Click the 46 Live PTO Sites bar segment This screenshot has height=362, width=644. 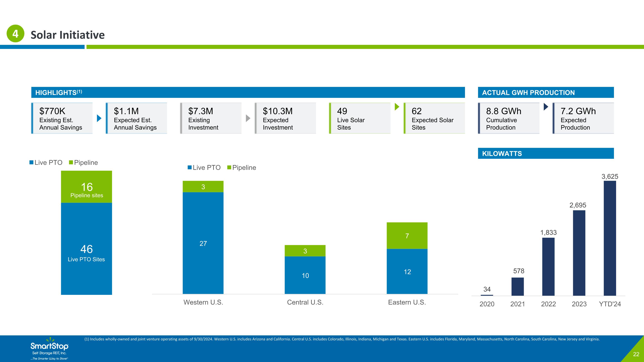point(87,248)
